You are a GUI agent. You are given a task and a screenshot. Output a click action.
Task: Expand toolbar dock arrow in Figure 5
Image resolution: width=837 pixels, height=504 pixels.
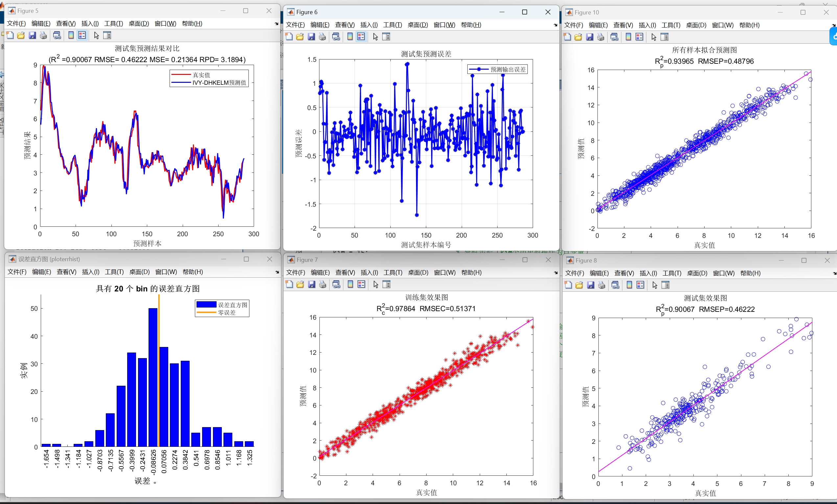(276, 24)
